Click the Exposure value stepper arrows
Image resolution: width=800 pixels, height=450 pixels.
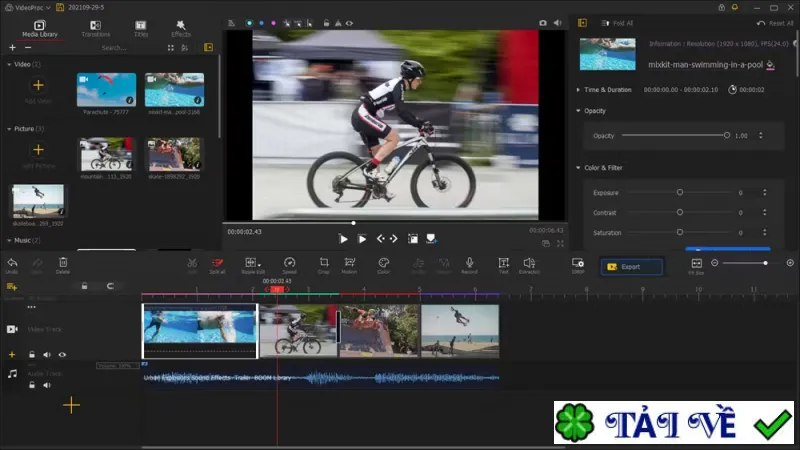[x=764, y=192]
